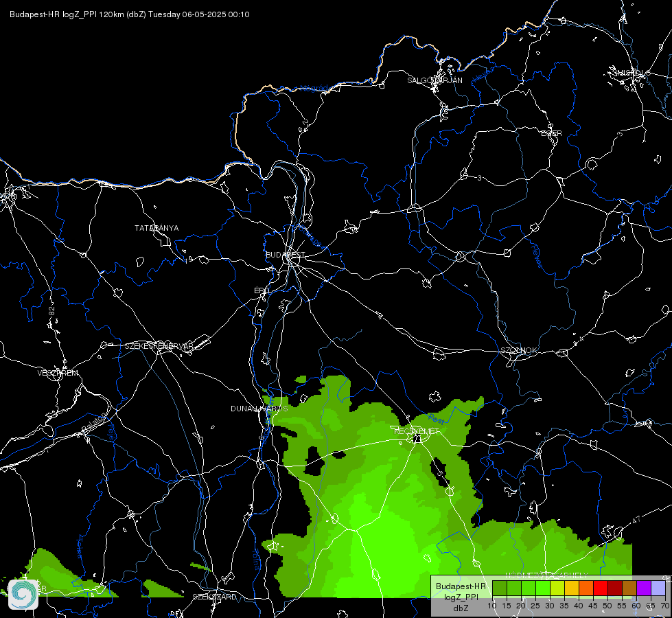Select the 30–35 dBZ yellow-green legend swatch
Viewport: 672px width, 618px height.
[x=557, y=588]
